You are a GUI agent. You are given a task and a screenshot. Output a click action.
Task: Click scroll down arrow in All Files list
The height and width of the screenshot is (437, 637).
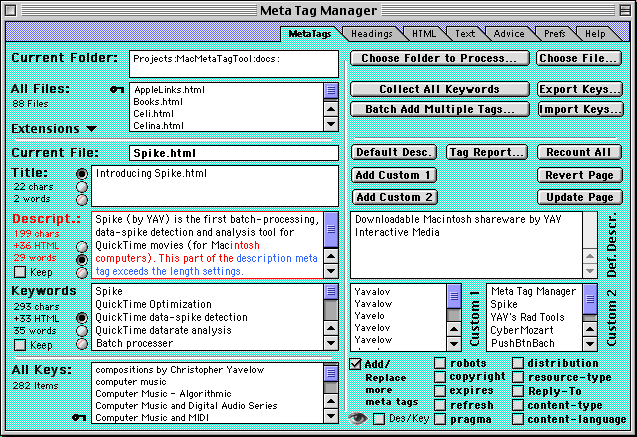point(331,124)
